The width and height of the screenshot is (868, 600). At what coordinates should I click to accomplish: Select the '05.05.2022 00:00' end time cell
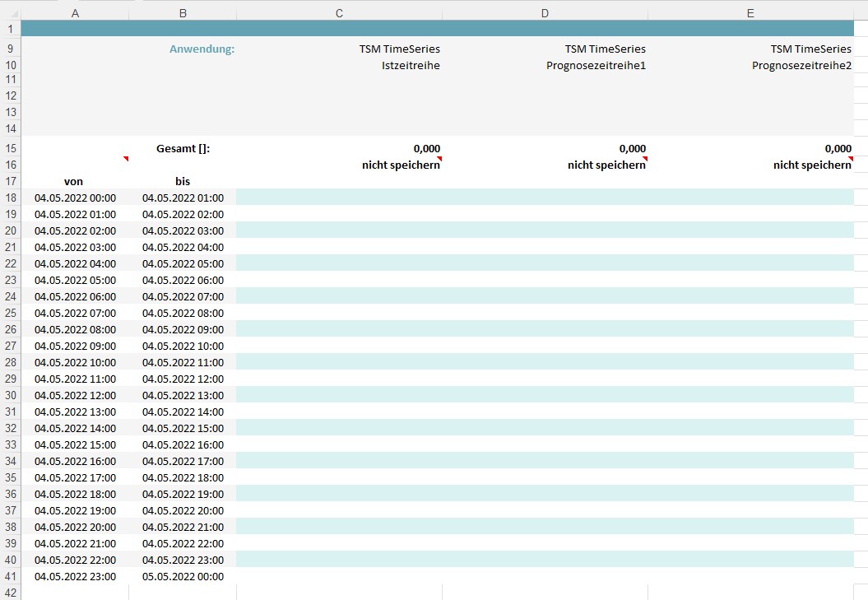coord(183,576)
